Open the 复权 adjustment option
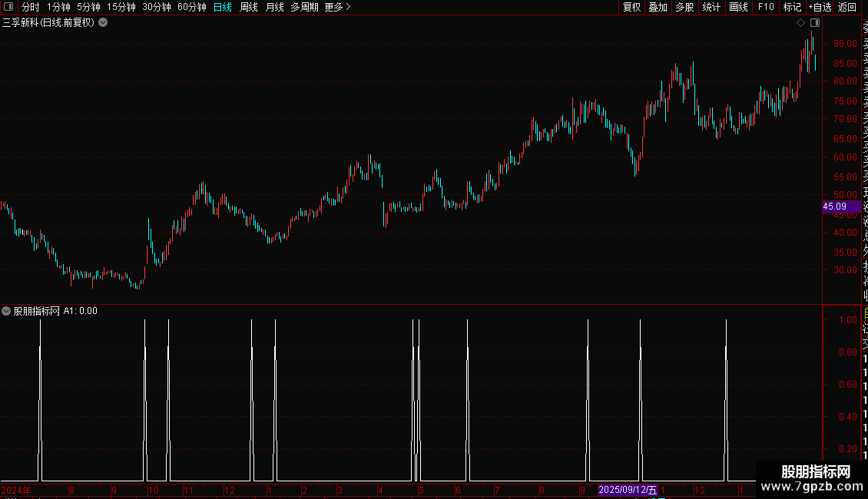The height and width of the screenshot is (499, 868). [631, 7]
